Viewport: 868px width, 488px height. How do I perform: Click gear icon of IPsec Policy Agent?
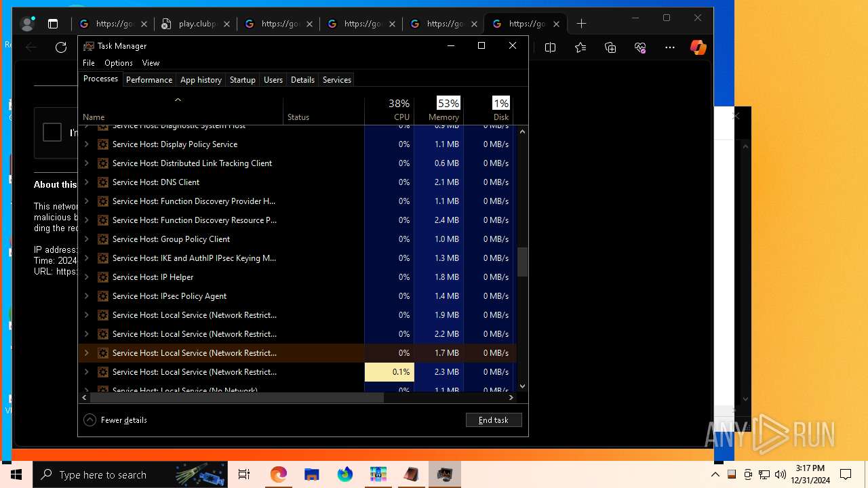click(103, 296)
